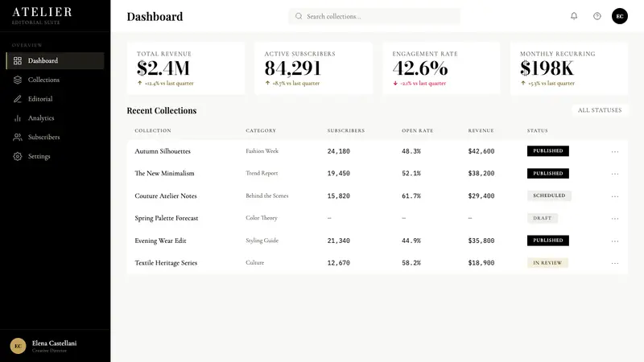The width and height of the screenshot is (644, 362).
Task: Open the Total Revenue $2.4M card
Action: click(186, 68)
